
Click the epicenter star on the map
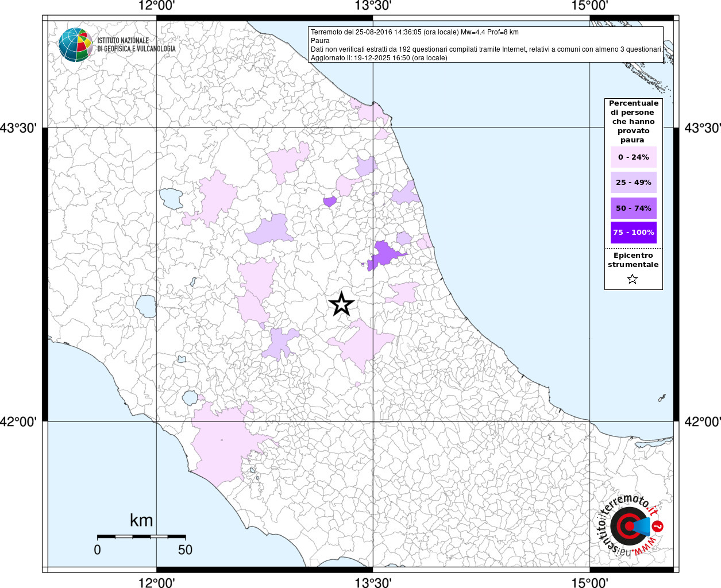coord(341,304)
